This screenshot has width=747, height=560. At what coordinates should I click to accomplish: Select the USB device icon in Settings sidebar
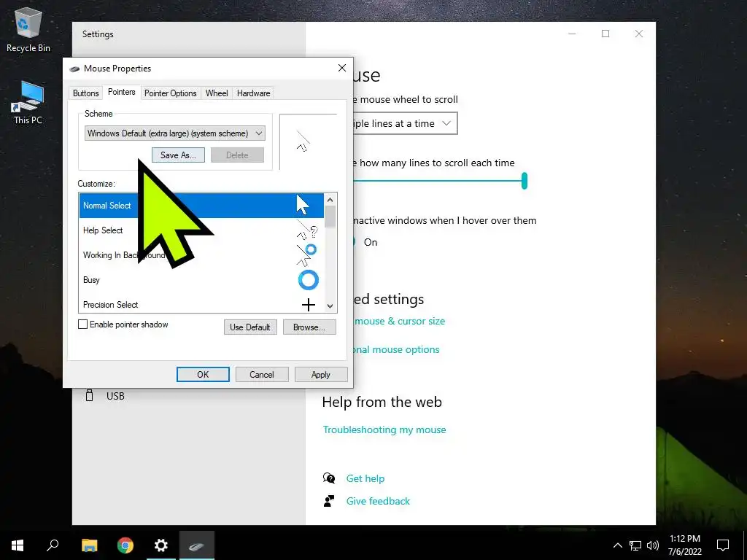pyautogui.click(x=89, y=395)
